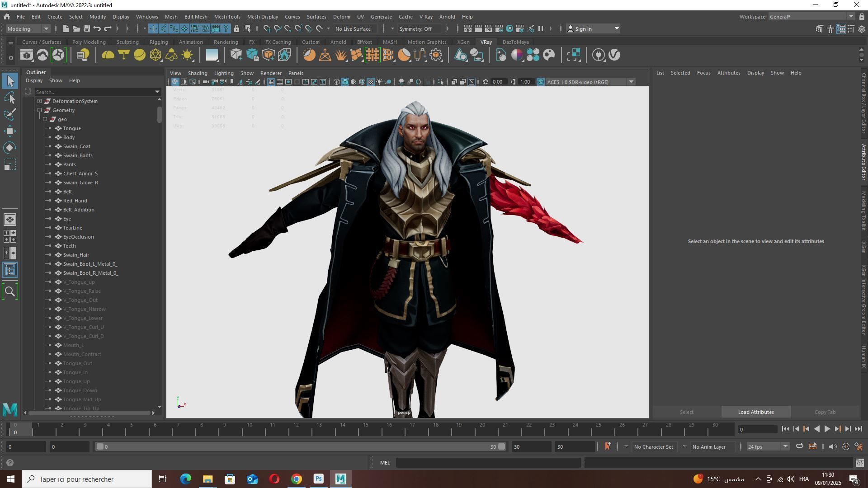Collapse the geo group in Outliner
This screenshot has width=868, height=488.
coord(45,119)
